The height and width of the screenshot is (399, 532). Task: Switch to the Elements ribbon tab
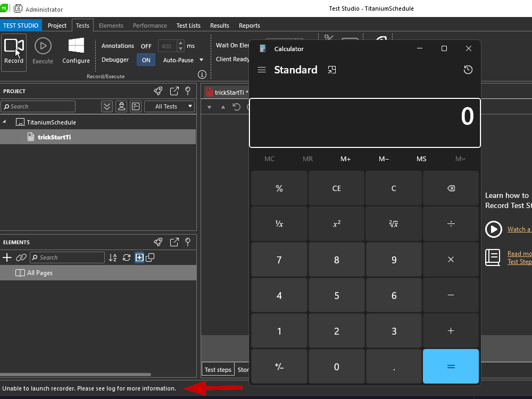click(x=111, y=26)
